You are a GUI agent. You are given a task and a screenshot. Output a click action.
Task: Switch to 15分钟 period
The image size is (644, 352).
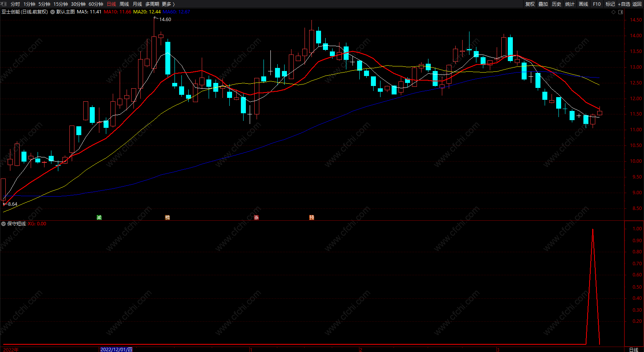tap(61, 4)
